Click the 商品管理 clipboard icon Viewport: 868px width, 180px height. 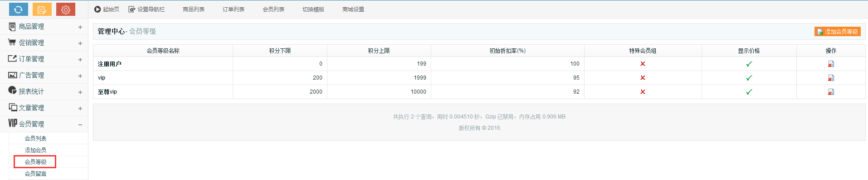click(12, 27)
